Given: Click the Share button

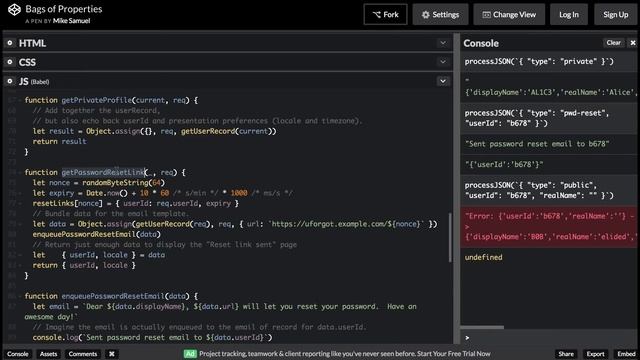Looking at the screenshot, I should pyautogui.click(x=566, y=354).
